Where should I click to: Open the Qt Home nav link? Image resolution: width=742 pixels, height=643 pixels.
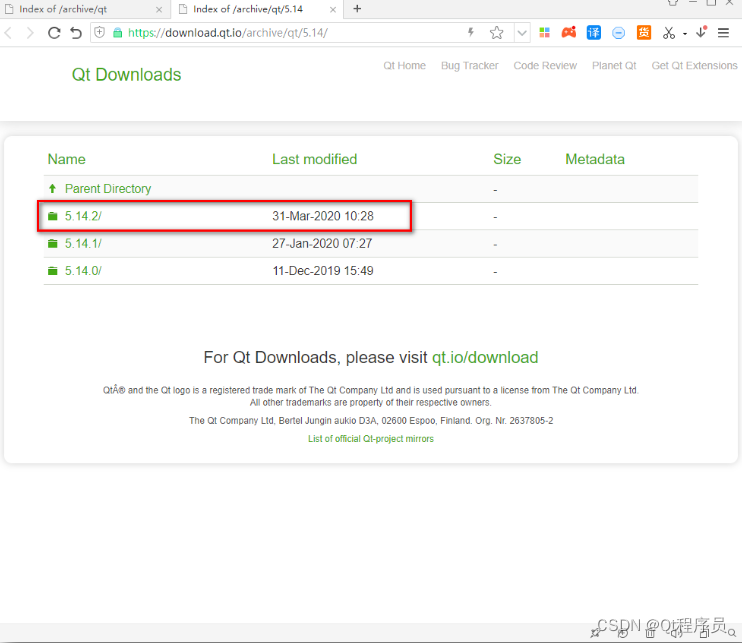(x=405, y=66)
